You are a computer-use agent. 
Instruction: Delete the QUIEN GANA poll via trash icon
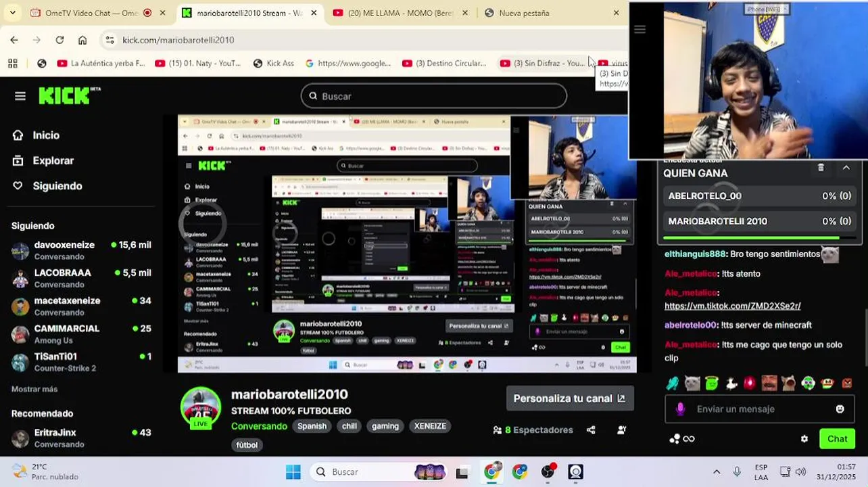(821, 168)
